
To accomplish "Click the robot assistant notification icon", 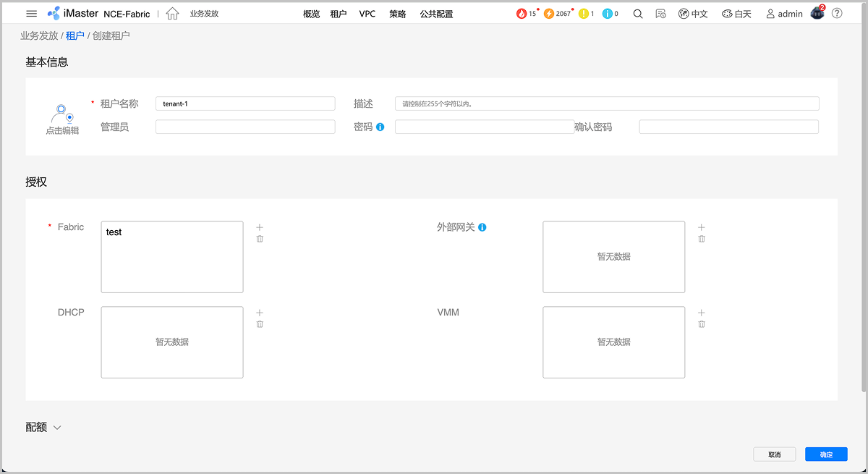I will point(817,13).
